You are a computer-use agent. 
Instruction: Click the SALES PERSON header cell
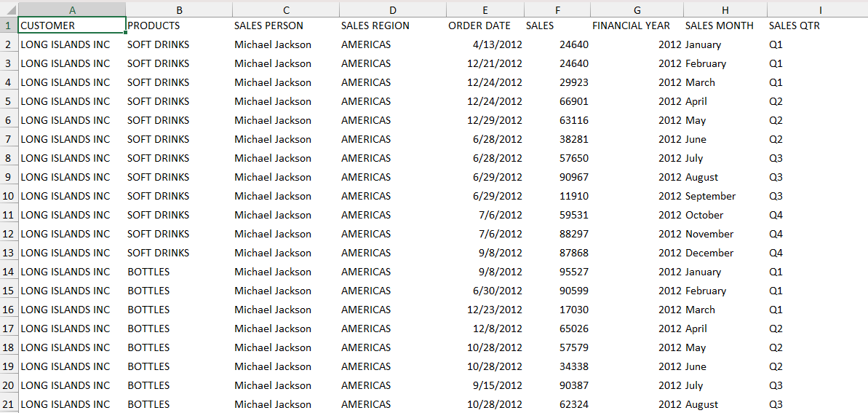[x=286, y=25]
